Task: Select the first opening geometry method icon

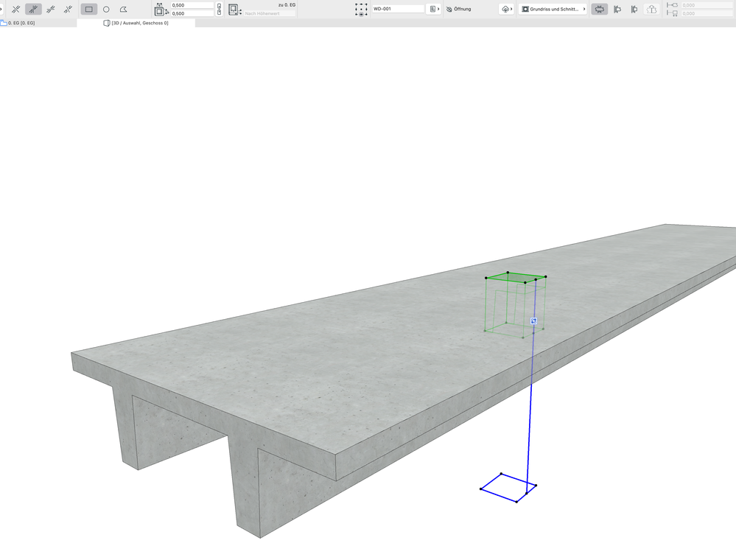Action: pos(15,9)
